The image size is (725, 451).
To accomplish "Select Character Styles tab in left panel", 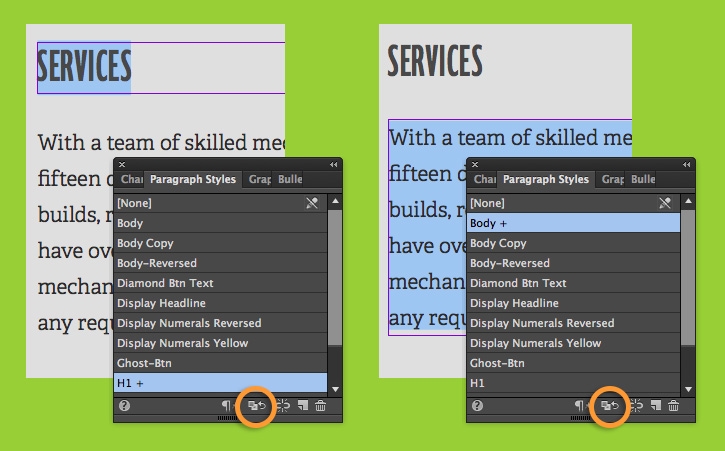I will click(131, 179).
